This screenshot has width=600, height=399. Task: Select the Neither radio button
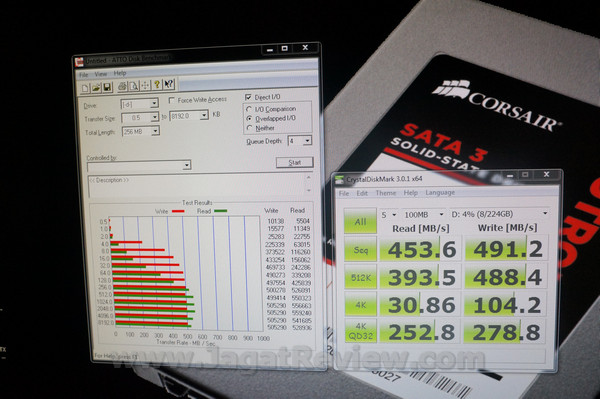coord(249,128)
